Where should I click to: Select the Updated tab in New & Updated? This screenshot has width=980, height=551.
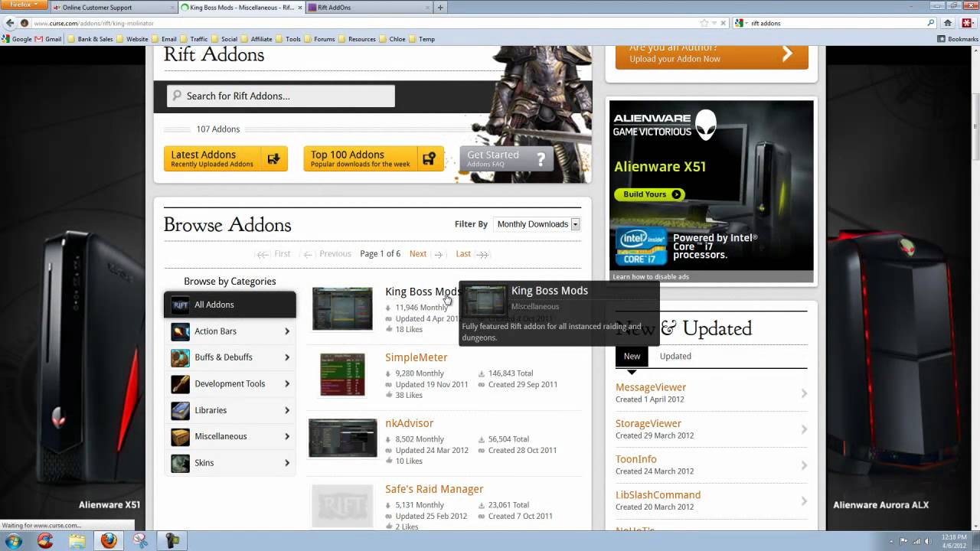(675, 356)
